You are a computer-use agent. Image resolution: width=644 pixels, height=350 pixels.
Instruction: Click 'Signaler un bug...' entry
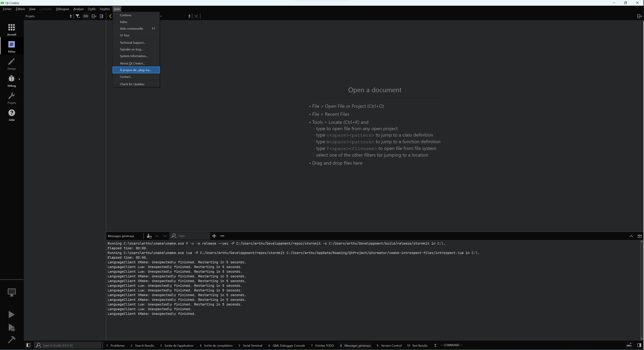point(131,49)
